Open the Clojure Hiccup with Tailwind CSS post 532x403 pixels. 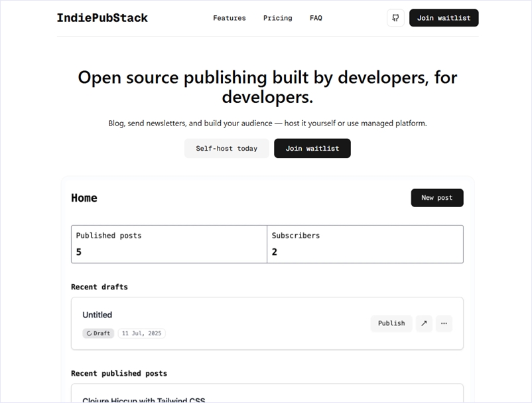[143, 400]
